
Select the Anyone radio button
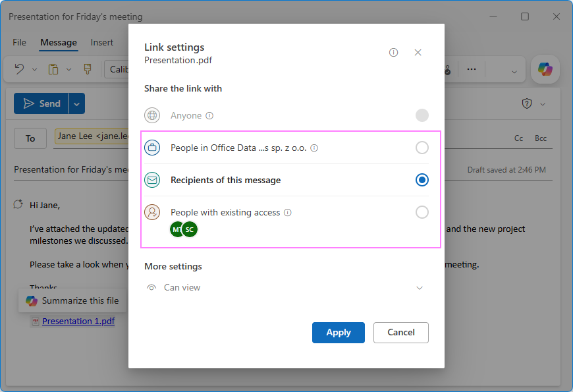pyautogui.click(x=422, y=115)
